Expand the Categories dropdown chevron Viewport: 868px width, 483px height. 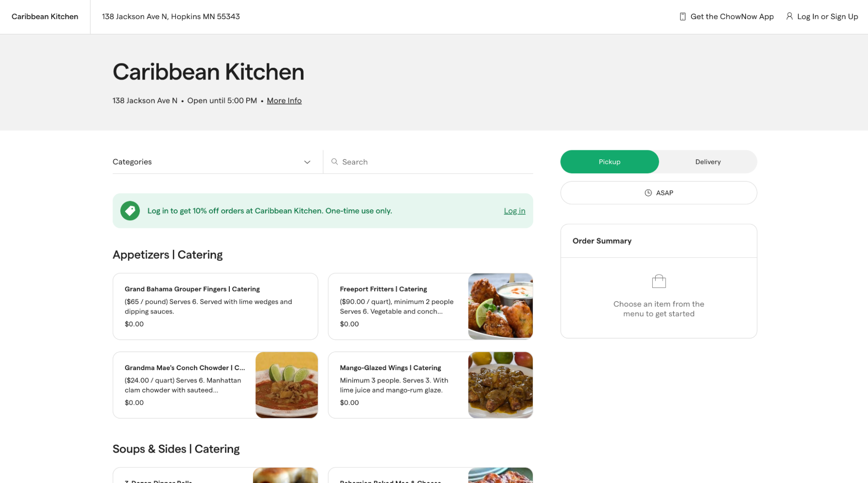click(x=307, y=162)
